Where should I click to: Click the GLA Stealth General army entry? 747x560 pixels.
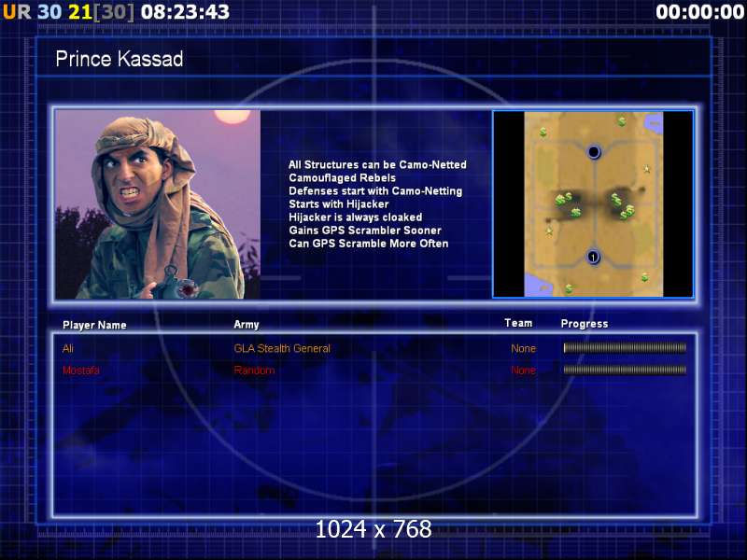click(x=282, y=348)
